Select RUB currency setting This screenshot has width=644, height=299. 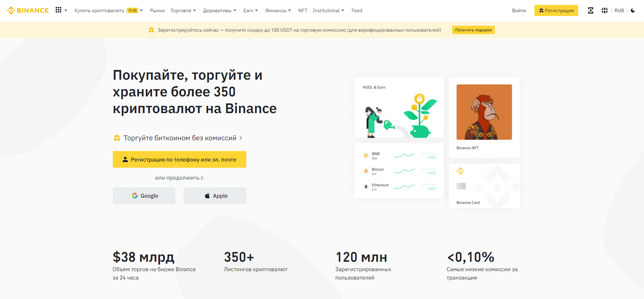coord(619,10)
